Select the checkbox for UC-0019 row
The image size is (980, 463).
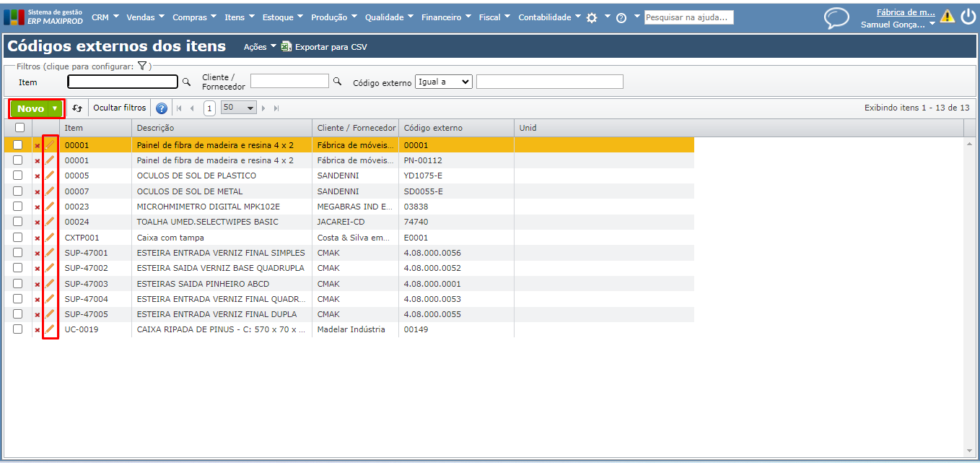18,329
